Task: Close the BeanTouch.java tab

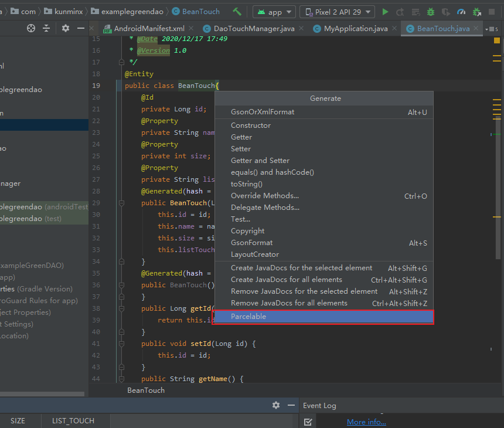Action: pyautogui.click(x=476, y=28)
